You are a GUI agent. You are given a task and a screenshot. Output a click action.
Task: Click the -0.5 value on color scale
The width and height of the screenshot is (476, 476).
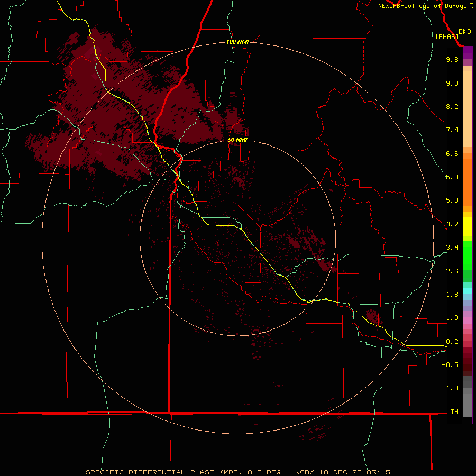pyautogui.click(x=450, y=365)
